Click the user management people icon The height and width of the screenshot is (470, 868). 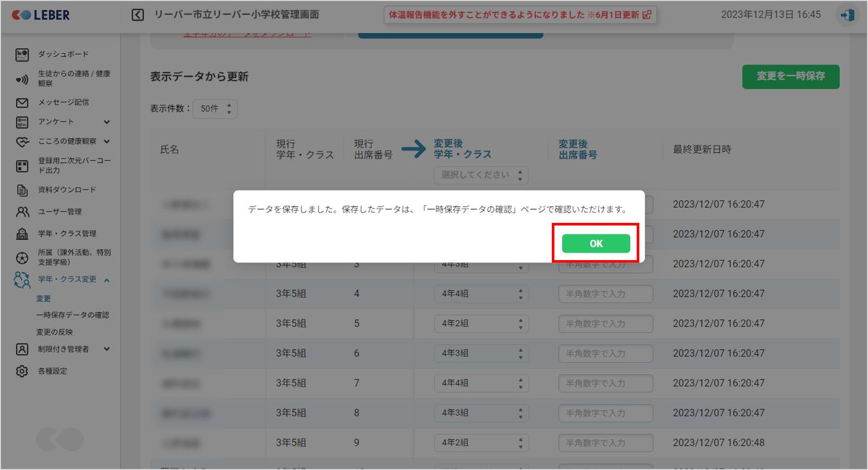(x=22, y=212)
